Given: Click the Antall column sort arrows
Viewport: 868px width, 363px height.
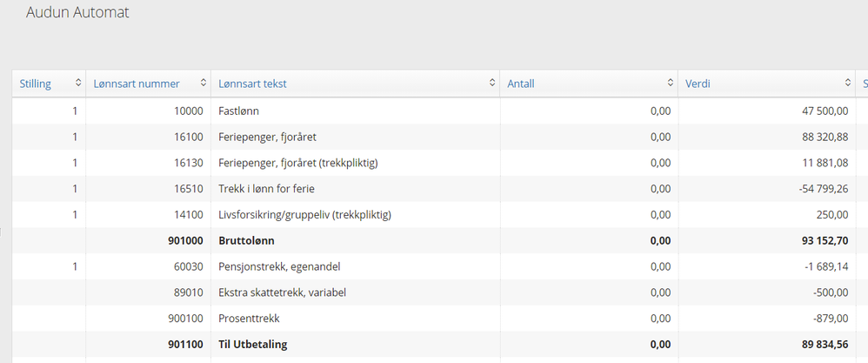Looking at the screenshot, I should [671, 84].
